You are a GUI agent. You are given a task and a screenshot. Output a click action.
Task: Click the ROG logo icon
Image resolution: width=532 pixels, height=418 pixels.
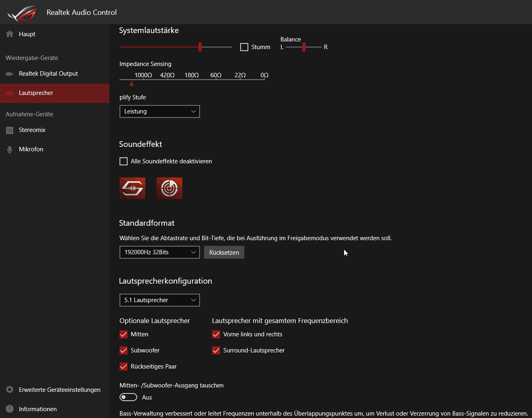[x=22, y=13]
